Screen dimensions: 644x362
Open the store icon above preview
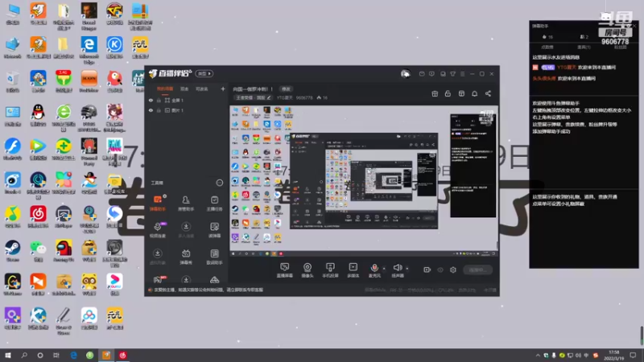pos(461,93)
